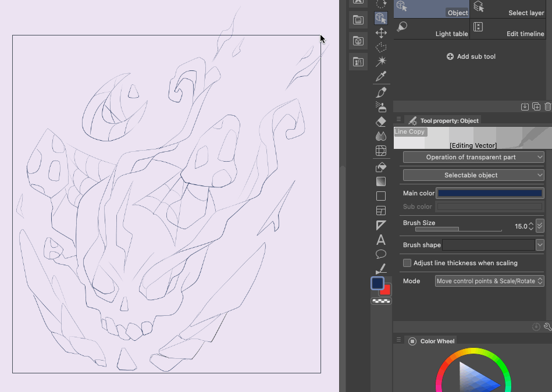Select the Eyedropper tool
This screenshot has height=392, width=552.
381,76
